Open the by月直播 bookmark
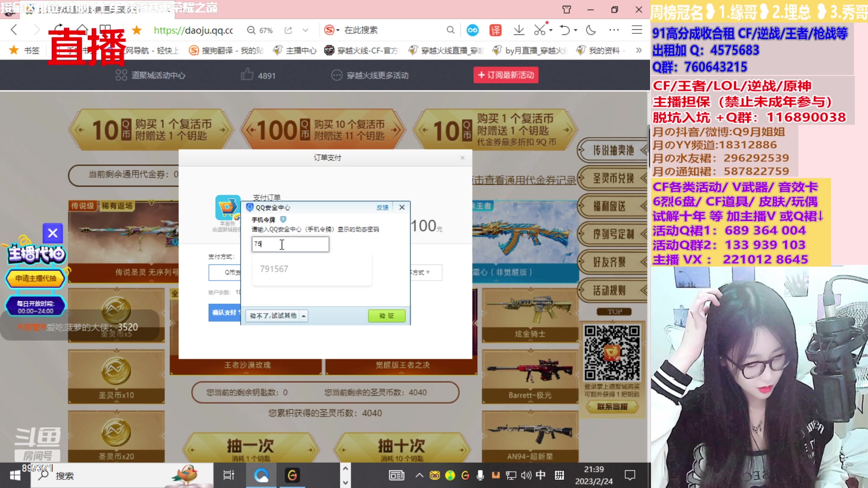Viewport: 868px width, 488px height. point(529,50)
